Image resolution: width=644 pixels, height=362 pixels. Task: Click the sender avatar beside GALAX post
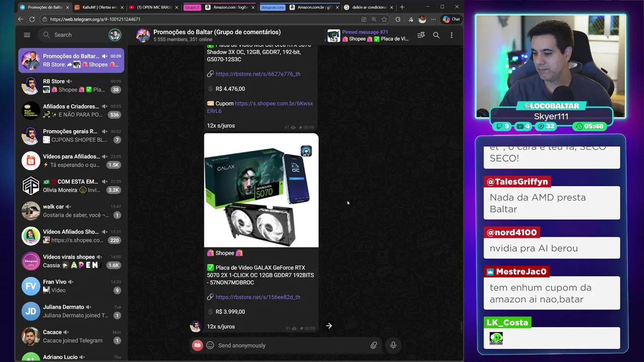pos(195,326)
